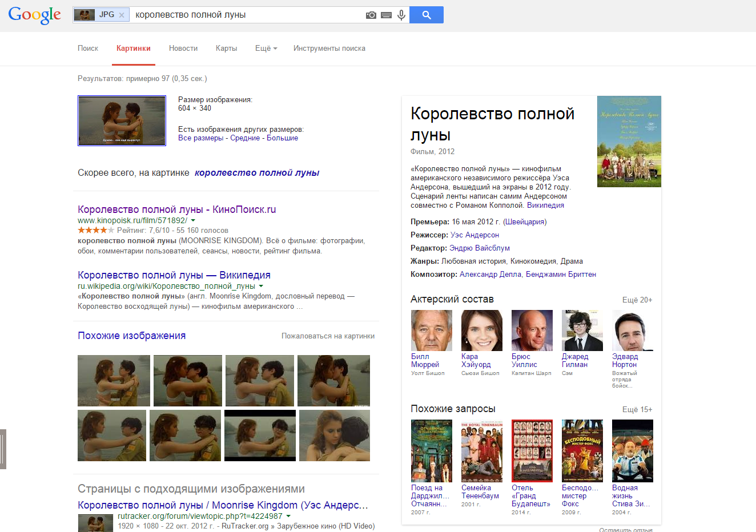
Task: Open first similar image in bottom row
Action: coord(112,436)
